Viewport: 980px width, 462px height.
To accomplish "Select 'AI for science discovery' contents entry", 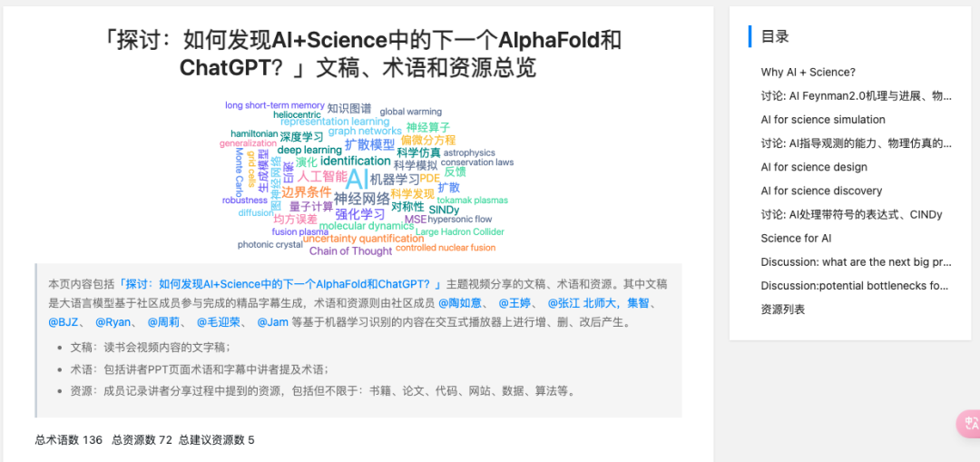I will [820, 191].
